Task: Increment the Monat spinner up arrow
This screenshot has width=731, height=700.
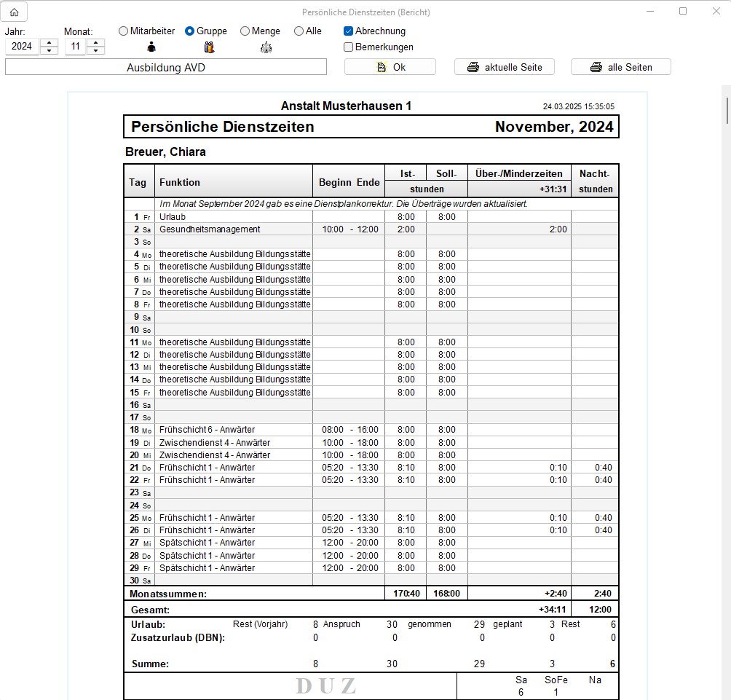Action: click(95, 43)
